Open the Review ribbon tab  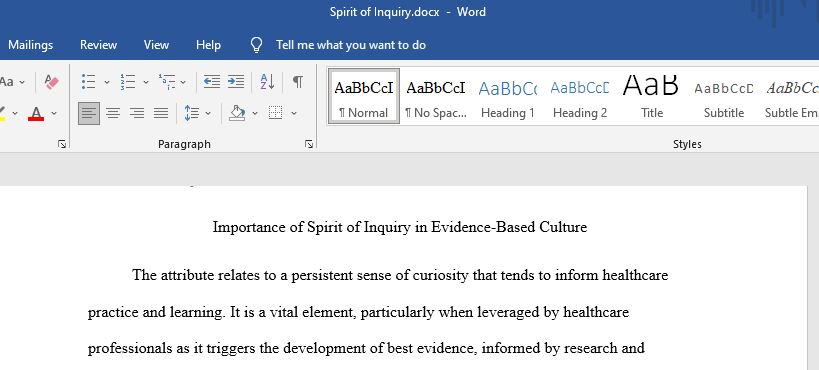(98, 45)
